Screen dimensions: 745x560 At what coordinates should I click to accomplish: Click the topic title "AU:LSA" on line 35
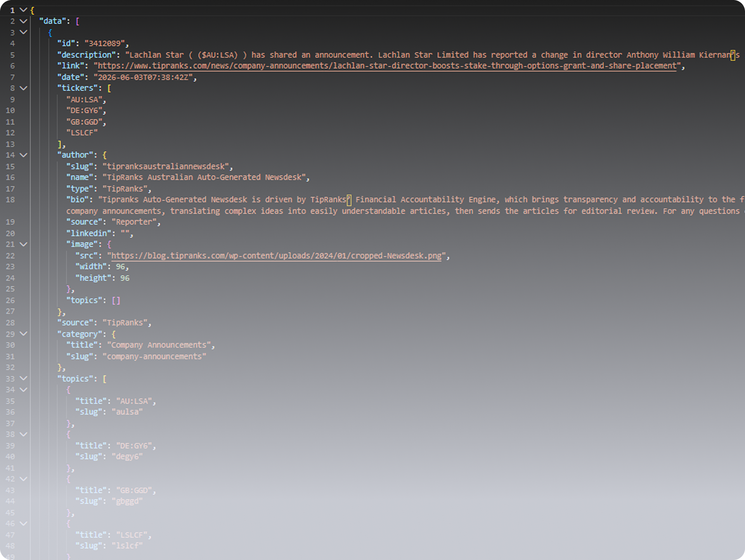134,401
